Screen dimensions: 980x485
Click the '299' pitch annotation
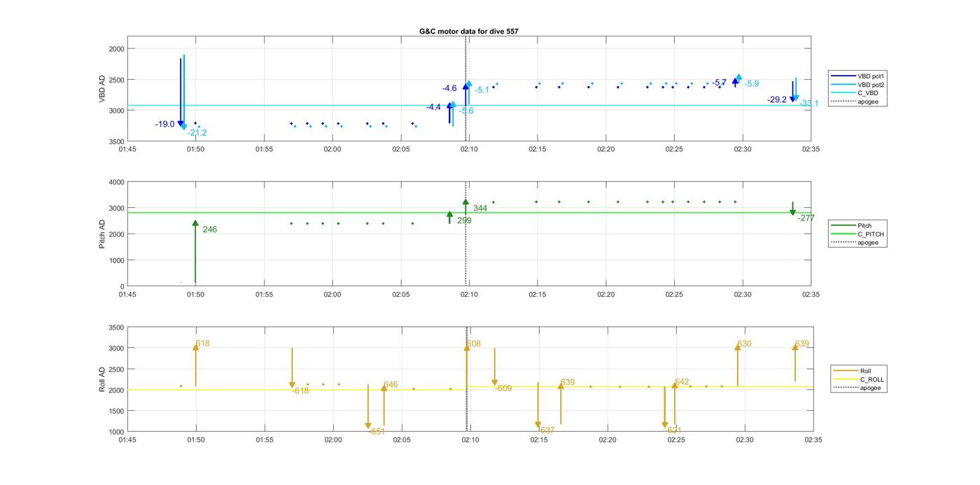click(464, 220)
